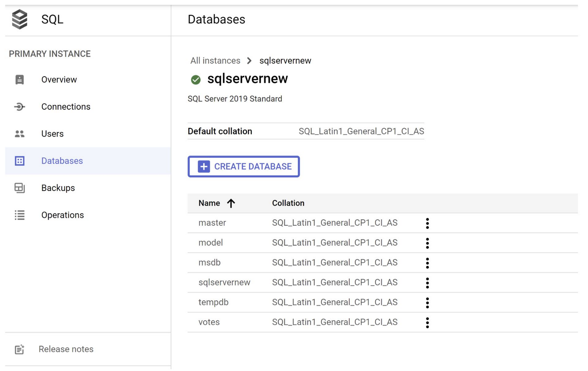Click the Connections sidebar icon
The image size is (588, 371).
[x=20, y=107]
